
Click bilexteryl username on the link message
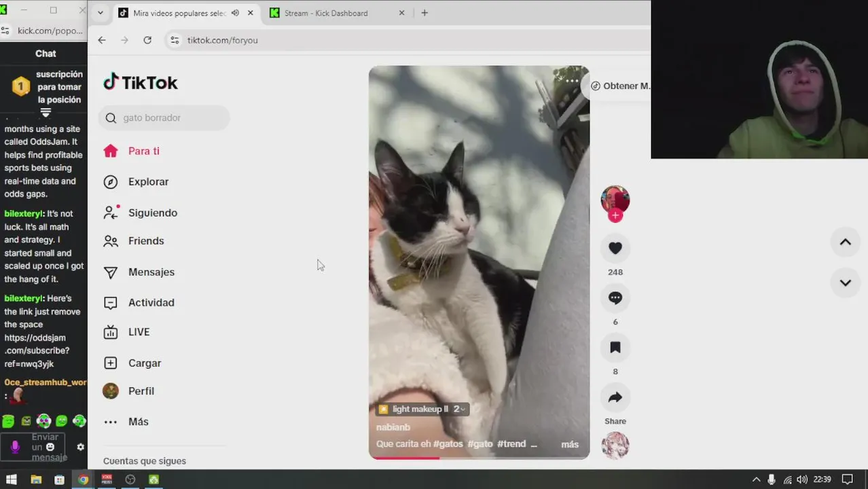pos(24,298)
